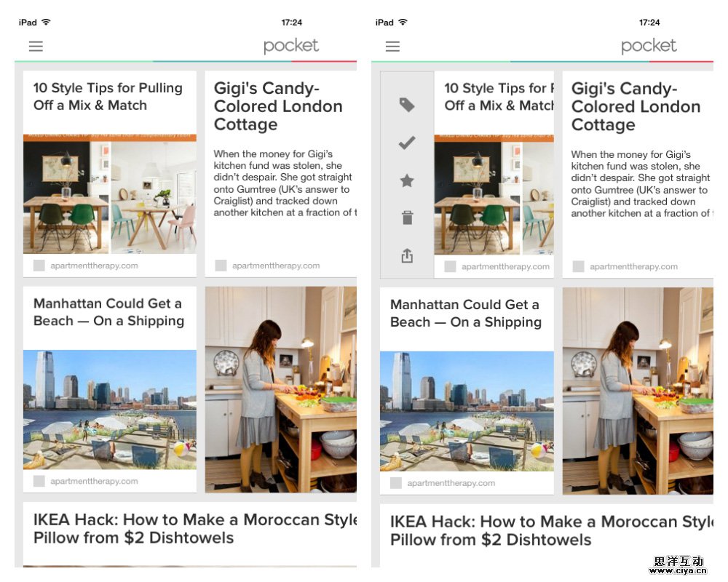Click apartmenttherapy.com under Manhattan article left screenshot
Image resolution: width=728 pixels, height=582 pixels.
pos(94,482)
